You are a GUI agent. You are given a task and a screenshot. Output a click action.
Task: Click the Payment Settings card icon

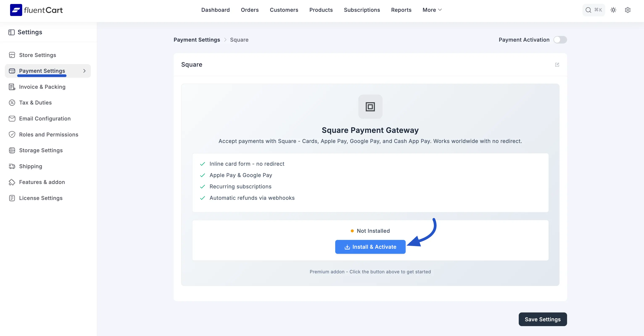(12, 71)
